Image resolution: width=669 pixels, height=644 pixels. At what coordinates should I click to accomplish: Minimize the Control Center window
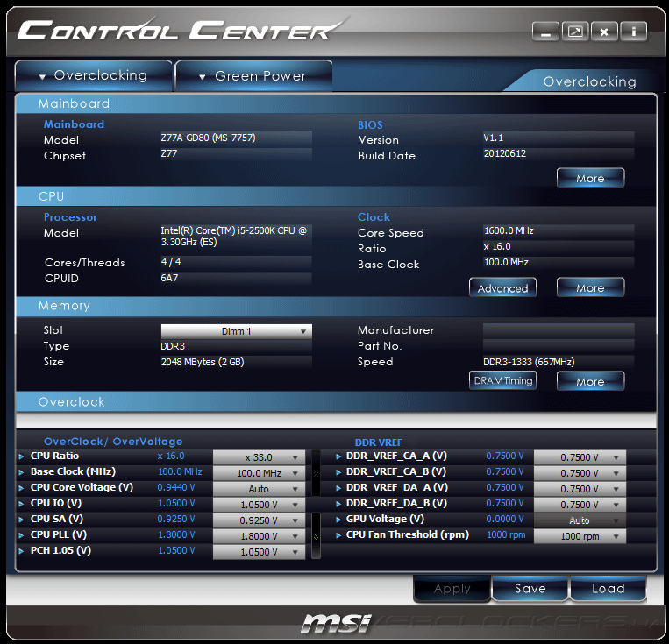click(x=545, y=32)
